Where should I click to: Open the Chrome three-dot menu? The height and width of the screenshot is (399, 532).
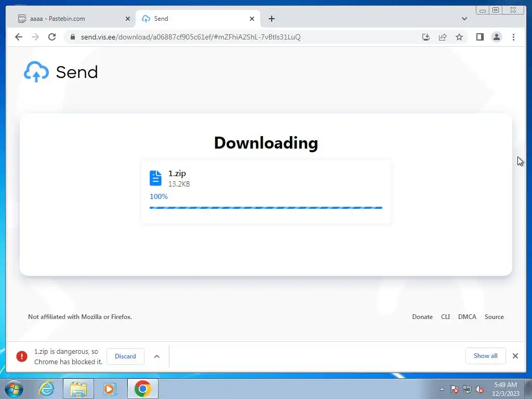(513, 37)
